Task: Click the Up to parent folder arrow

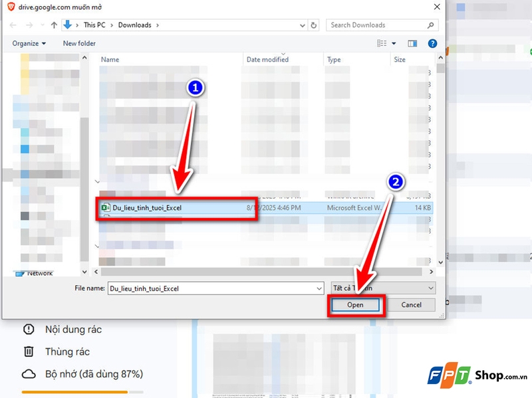Action: [53, 25]
